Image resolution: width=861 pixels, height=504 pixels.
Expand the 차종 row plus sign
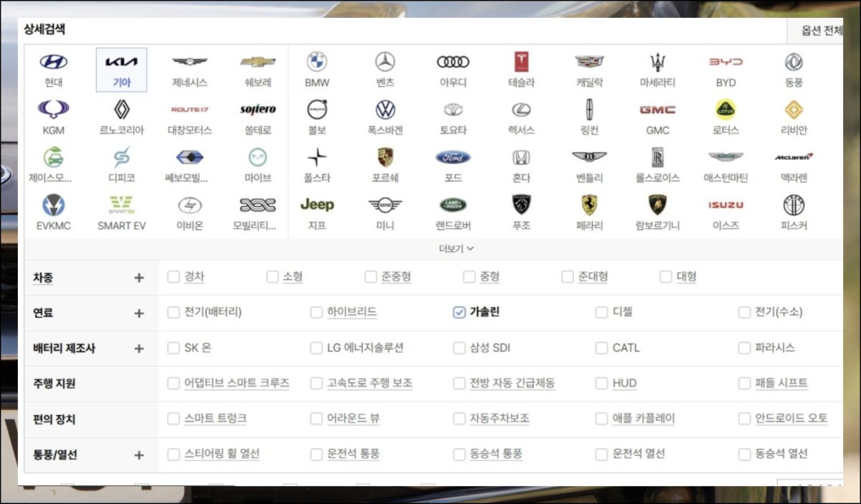click(x=139, y=277)
